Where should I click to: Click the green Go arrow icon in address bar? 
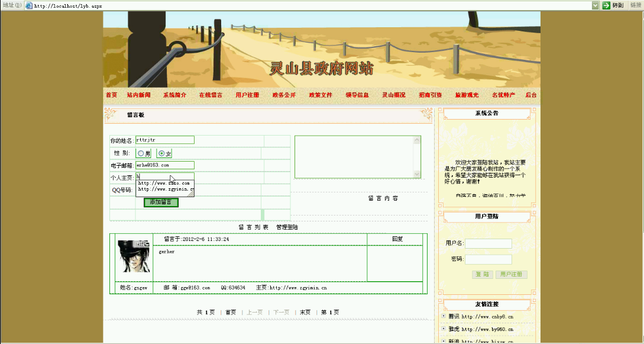point(606,5)
